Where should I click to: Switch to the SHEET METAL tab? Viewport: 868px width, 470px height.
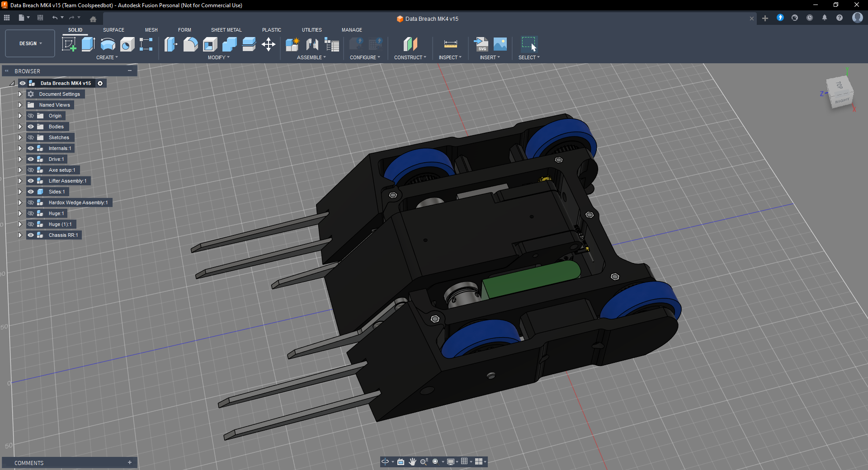tap(226, 30)
